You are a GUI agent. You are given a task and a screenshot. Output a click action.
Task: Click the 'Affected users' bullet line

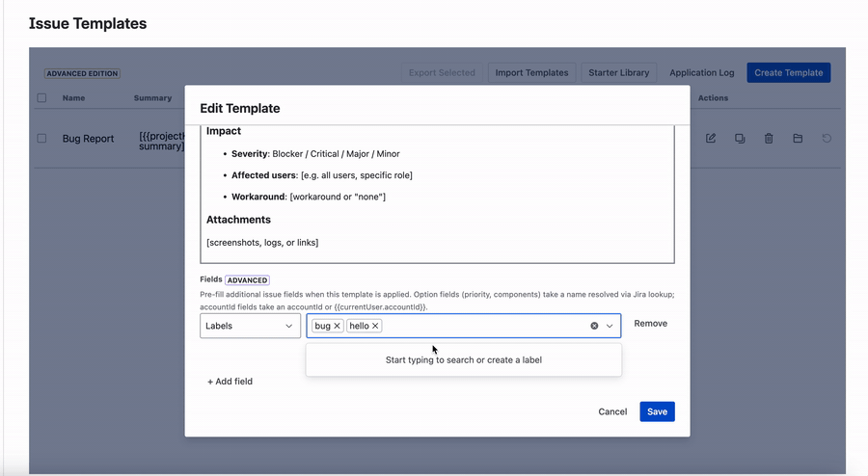[321, 175]
